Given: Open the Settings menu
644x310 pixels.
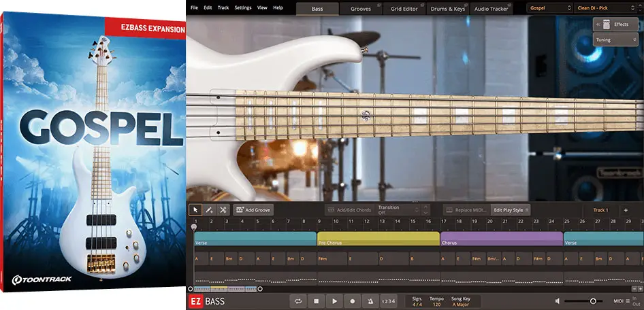Looking at the screenshot, I should 242,7.
